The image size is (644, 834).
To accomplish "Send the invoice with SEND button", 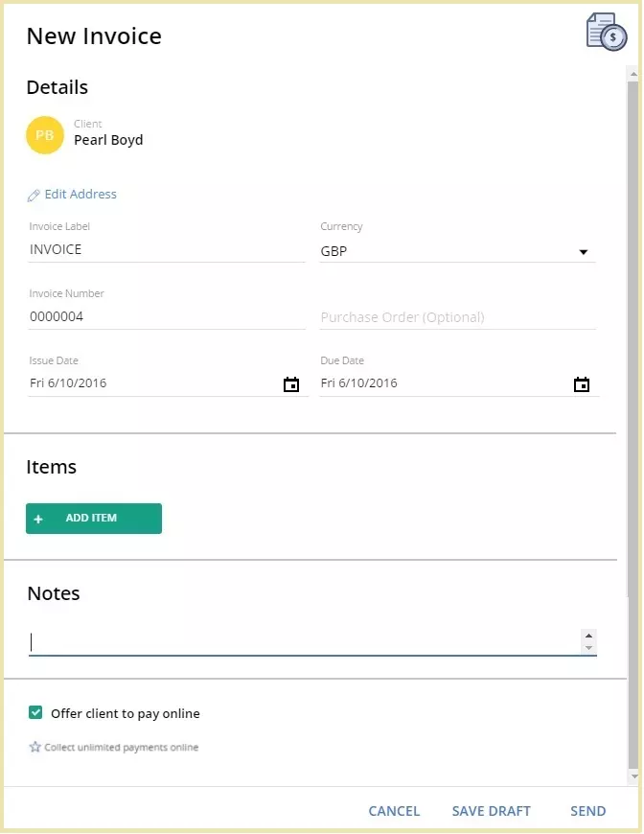I will [x=588, y=811].
